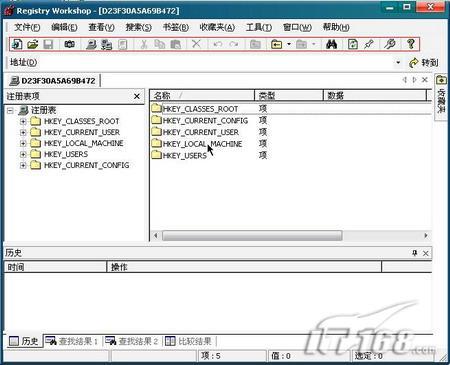Click the 转到 go button

click(423, 62)
